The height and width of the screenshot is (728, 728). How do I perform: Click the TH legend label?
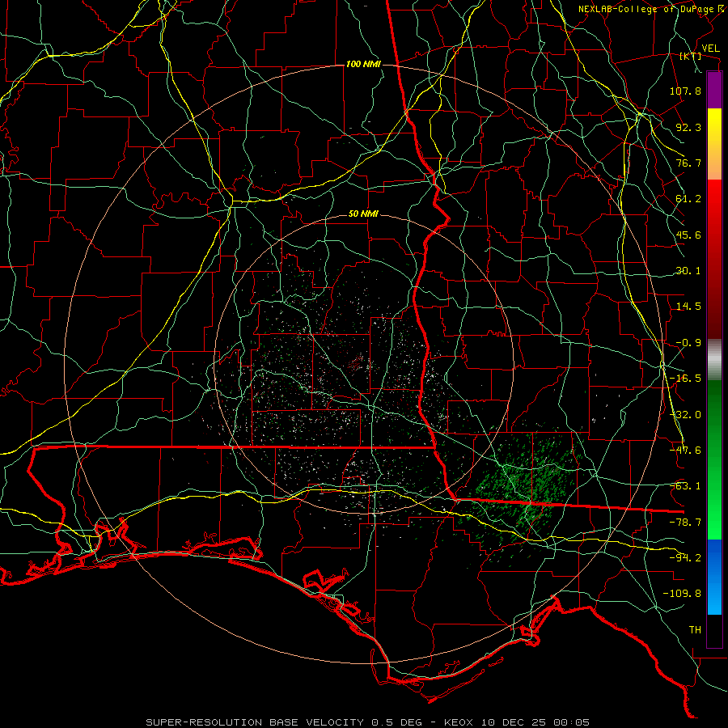[695, 630]
